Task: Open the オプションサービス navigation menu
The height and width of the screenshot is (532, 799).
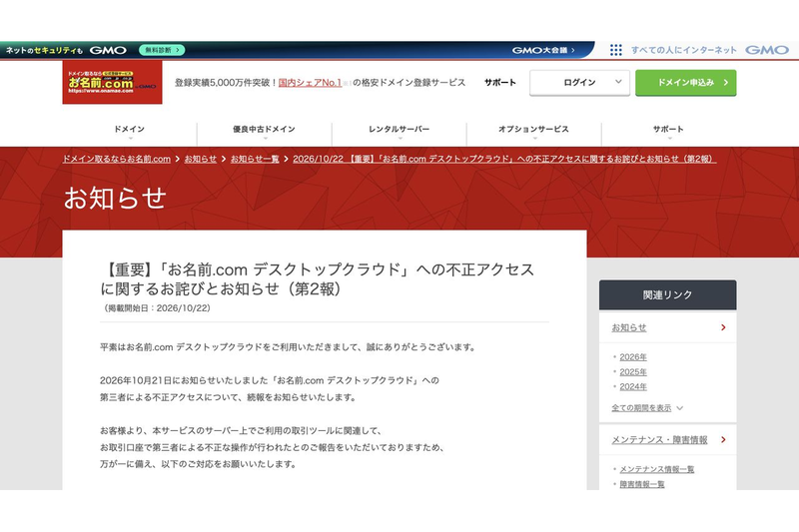Action: (x=533, y=132)
